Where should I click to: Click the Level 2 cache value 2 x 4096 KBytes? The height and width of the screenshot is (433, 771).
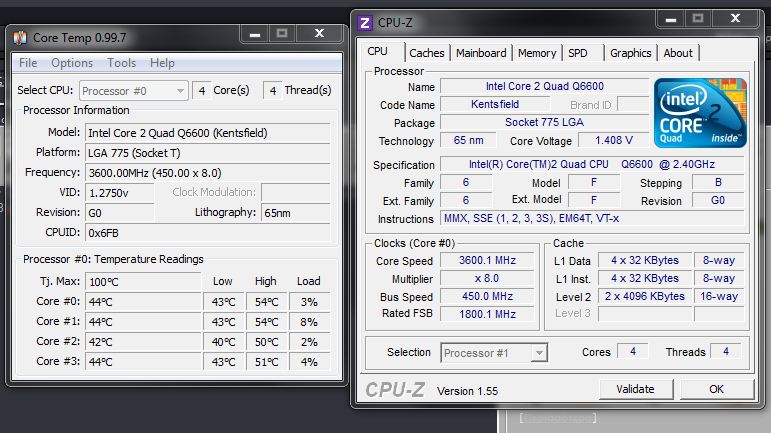point(645,296)
